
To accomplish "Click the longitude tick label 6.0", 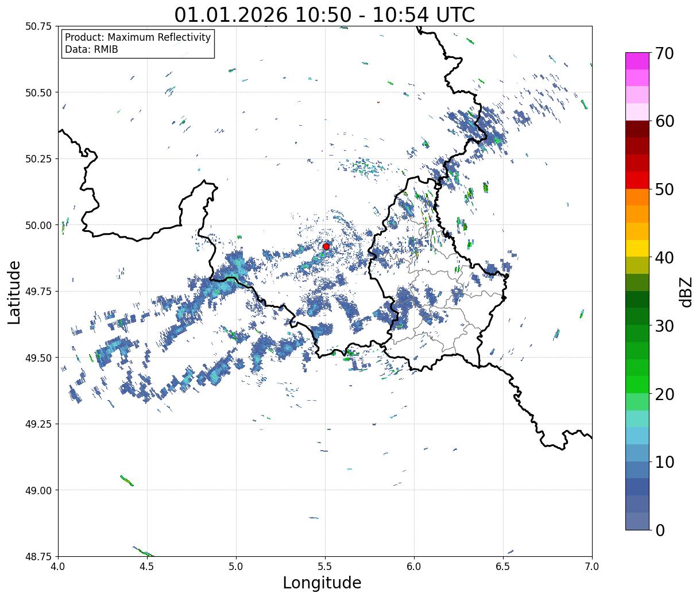I will [x=414, y=567].
